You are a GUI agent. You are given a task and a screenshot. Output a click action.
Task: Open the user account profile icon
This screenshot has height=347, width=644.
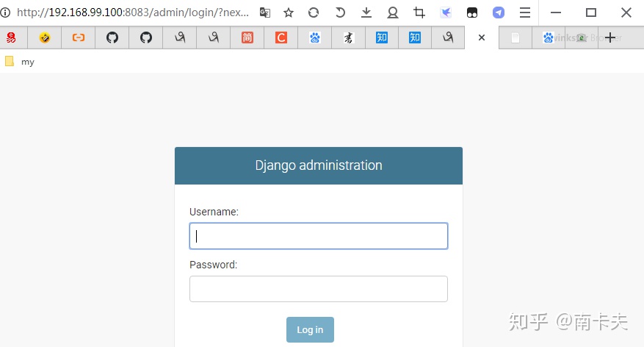(393, 12)
